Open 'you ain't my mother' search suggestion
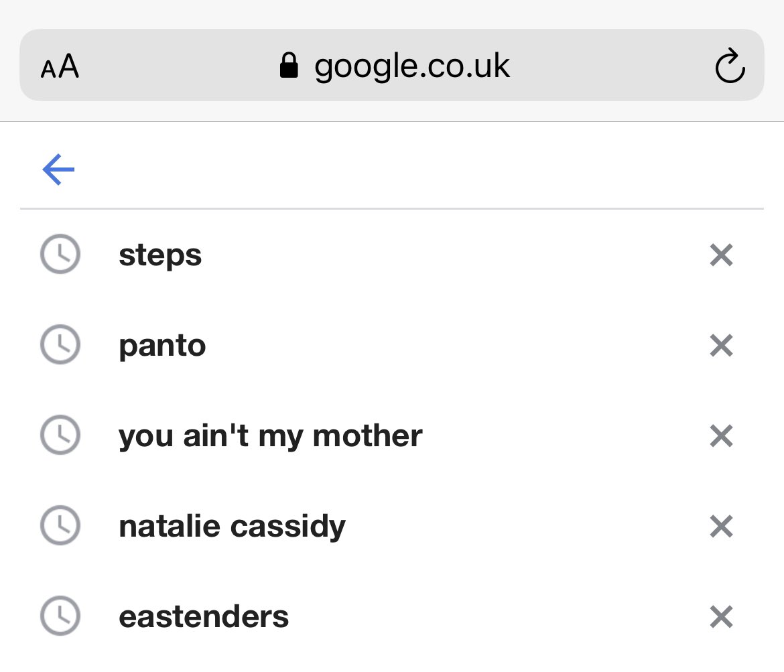The width and height of the screenshot is (784, 672). (x=270, y=436)
